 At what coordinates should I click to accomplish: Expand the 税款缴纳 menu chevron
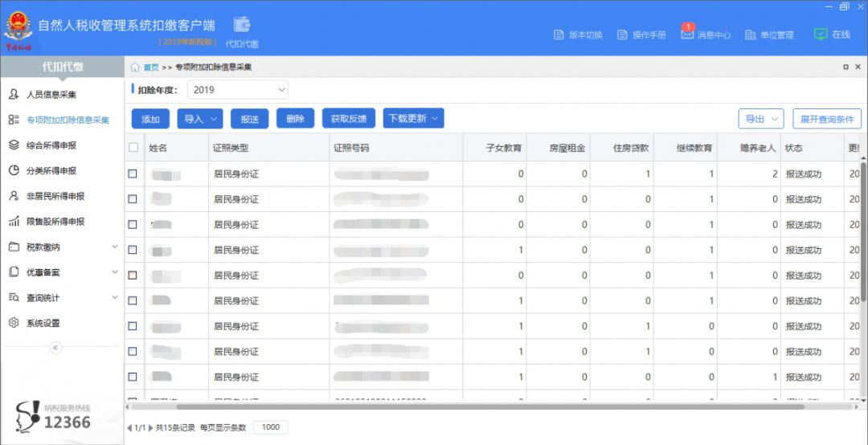(x=115, y=247)
